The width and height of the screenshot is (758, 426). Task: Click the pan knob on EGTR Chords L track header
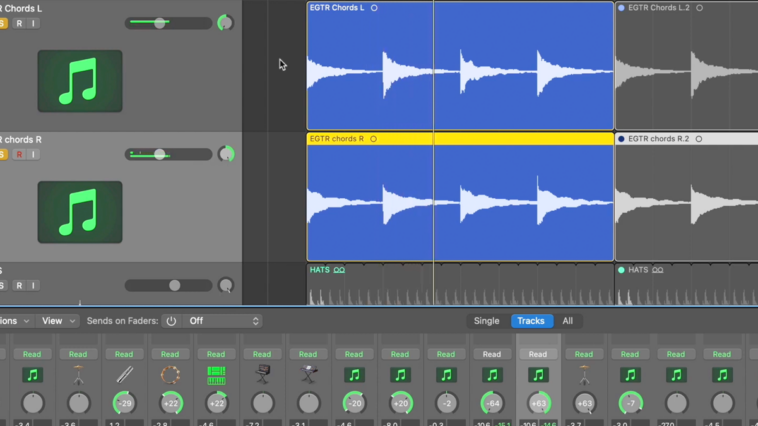225,23
